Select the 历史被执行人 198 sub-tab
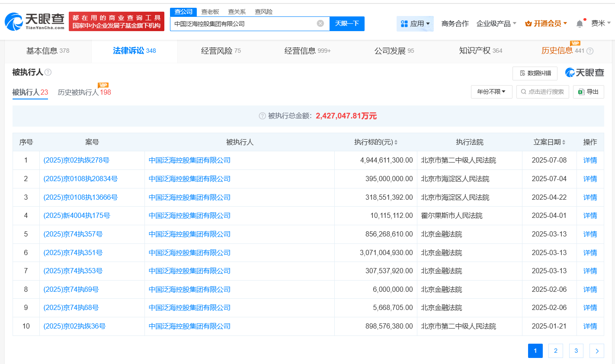The image size is (615, 364). pyautogui.click(x=84, y=92)
